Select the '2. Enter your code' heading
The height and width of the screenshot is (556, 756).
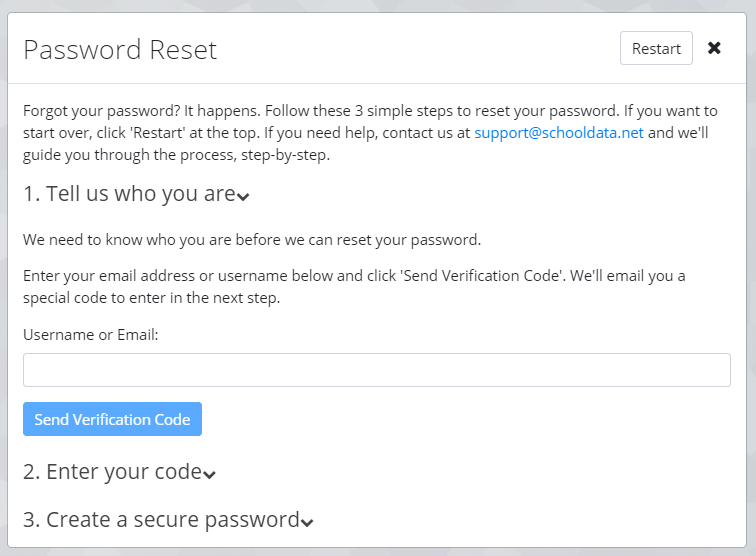tap(112, 472)
